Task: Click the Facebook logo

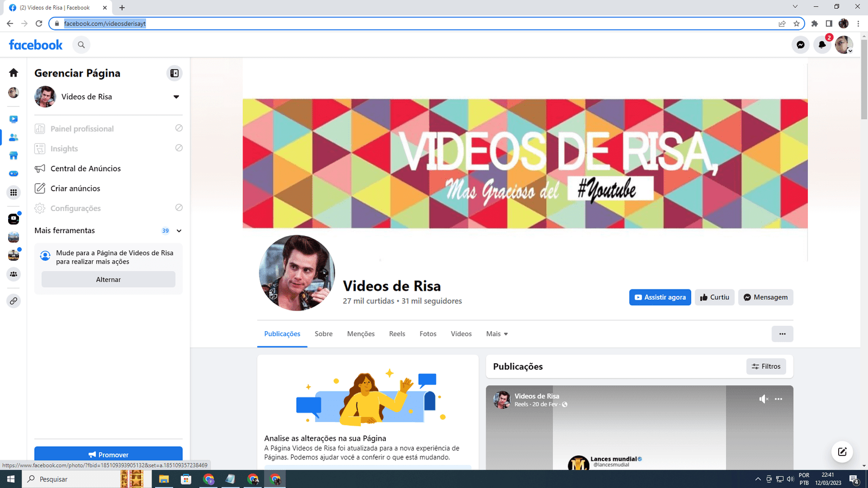Action: 36,45
